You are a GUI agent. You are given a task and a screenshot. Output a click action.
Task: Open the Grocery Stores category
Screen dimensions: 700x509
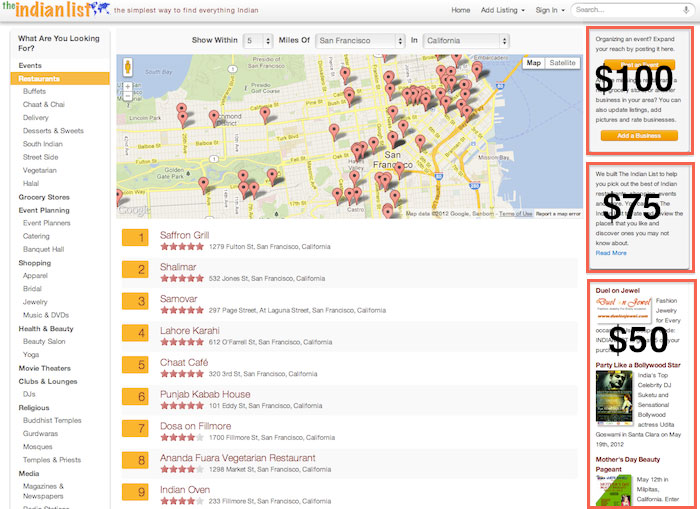44,197
